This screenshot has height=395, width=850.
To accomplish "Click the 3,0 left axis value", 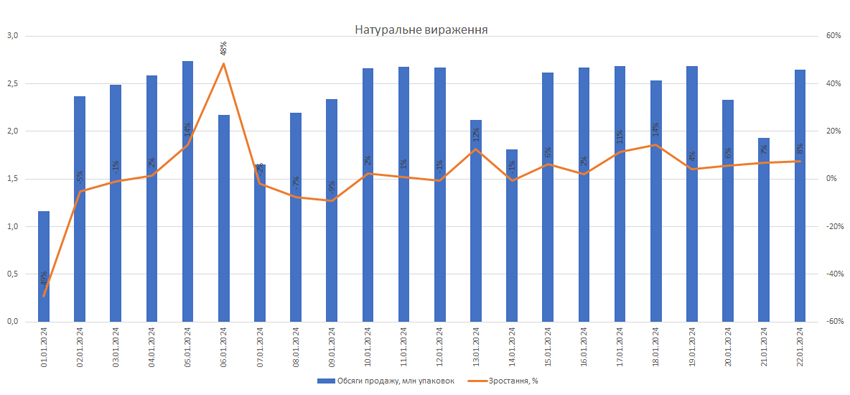I will [x=13, y=36].
